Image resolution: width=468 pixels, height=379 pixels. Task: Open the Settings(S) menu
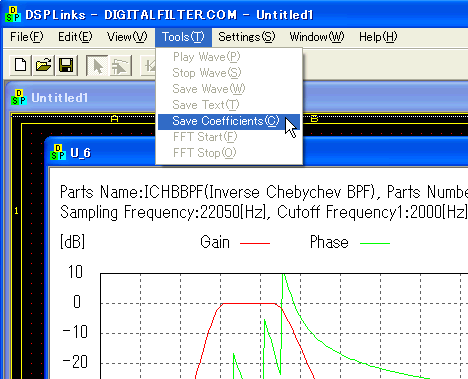247,37
